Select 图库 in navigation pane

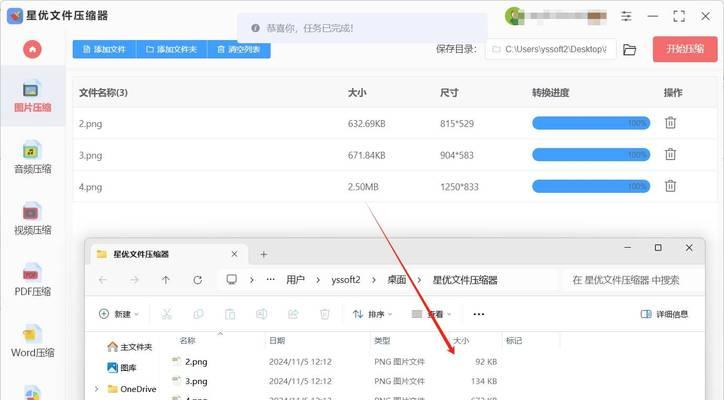coord(122,368)
